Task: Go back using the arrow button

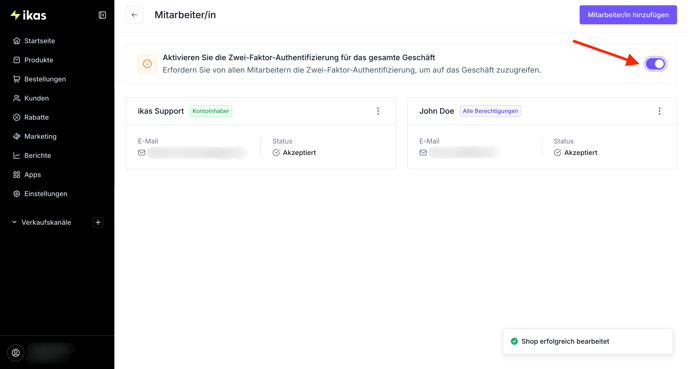Action: point(135,15)
